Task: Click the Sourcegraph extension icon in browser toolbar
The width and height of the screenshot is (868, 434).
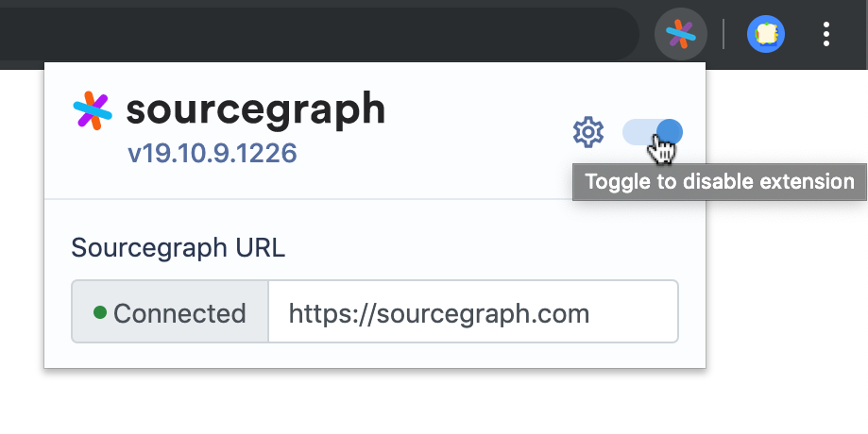Action: point(680,34)
